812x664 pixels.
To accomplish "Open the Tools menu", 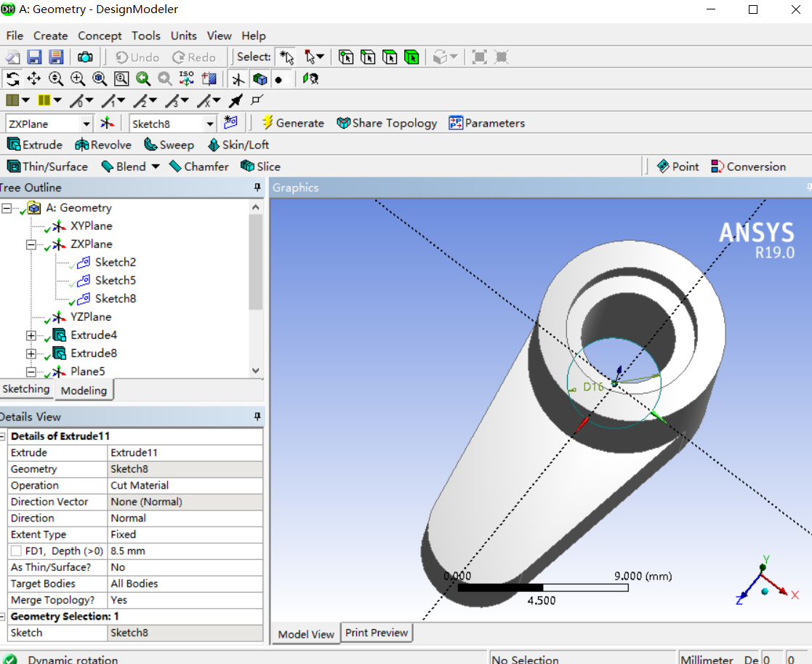I will [x=145, y=36].
